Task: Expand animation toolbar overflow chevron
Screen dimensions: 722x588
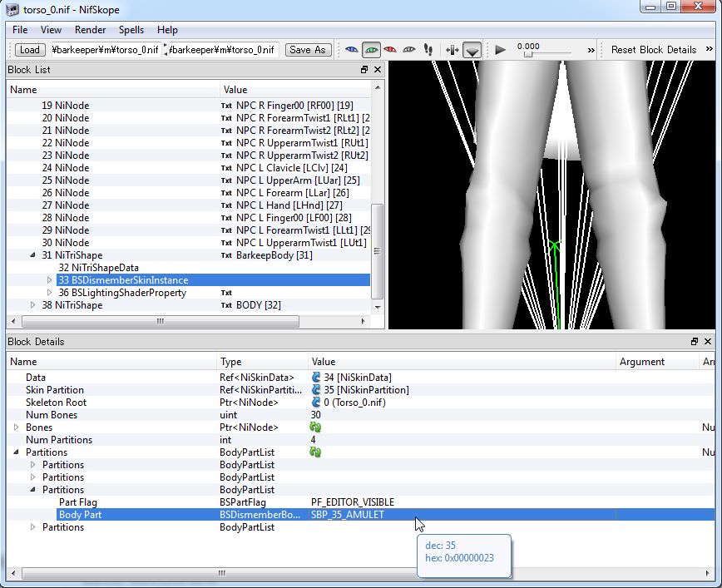Action: 591,50
